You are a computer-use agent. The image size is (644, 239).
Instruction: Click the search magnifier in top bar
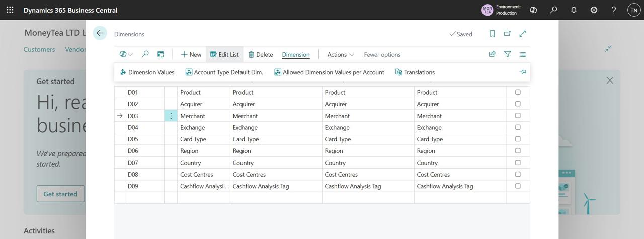pos(554,10)
